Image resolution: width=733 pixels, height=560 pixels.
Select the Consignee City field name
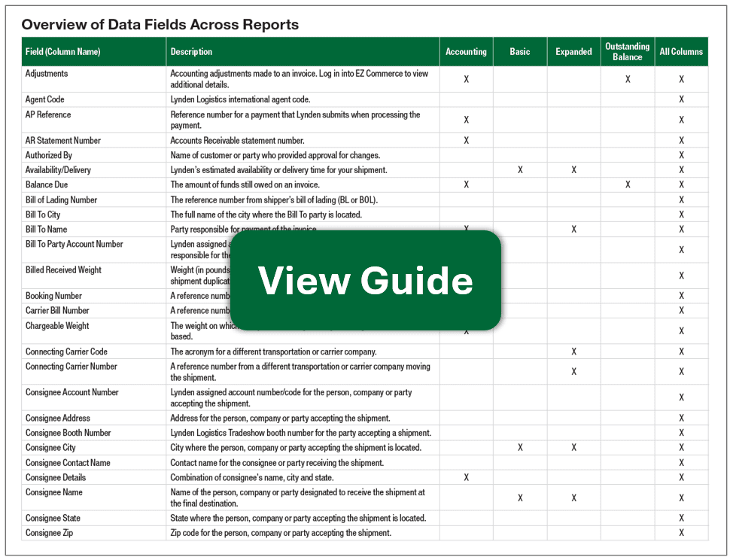(50, 448)
